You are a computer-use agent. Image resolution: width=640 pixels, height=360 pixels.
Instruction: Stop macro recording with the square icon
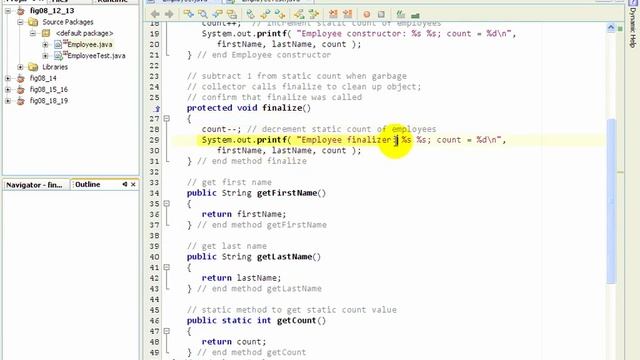pos(381,15)
